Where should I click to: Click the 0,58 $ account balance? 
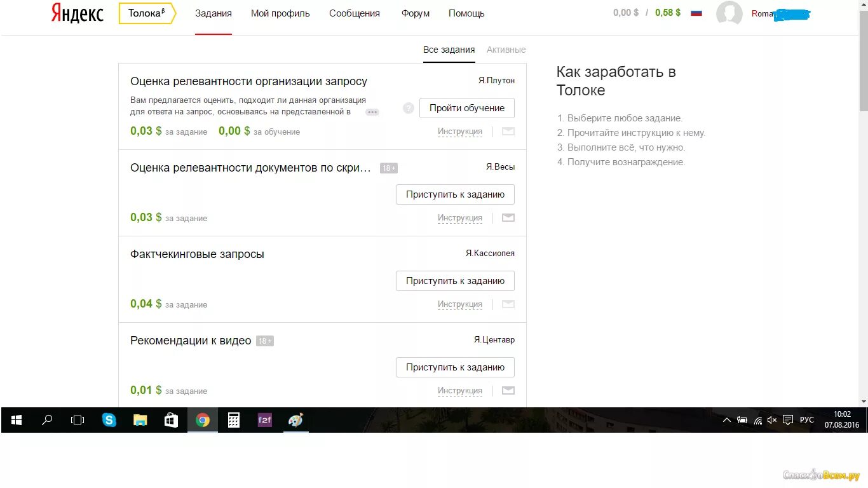coord(668,13)
